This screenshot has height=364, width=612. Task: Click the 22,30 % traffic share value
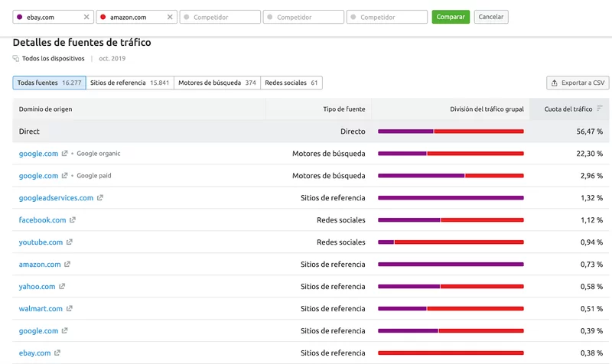[589, 154]
